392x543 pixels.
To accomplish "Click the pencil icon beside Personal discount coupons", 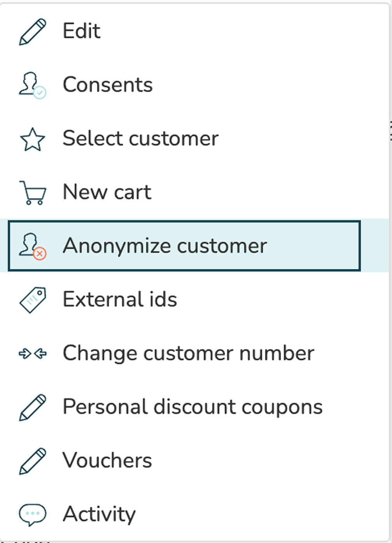I will point(33,407).
